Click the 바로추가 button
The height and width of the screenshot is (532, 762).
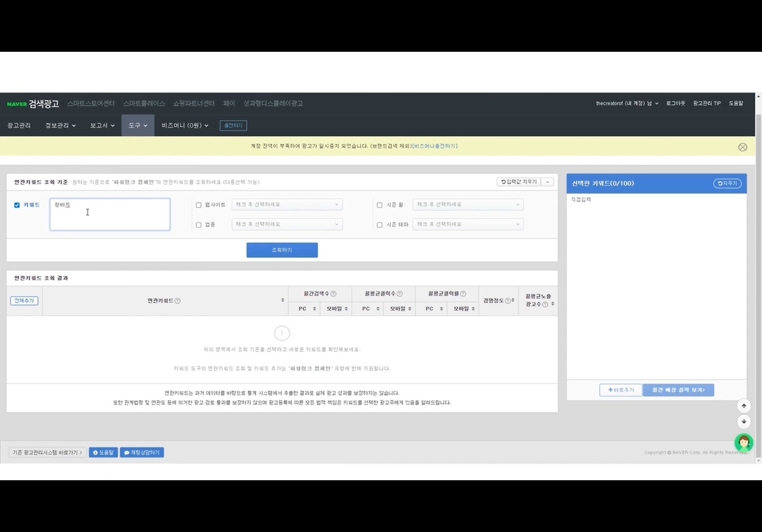(x=621, y=390)
